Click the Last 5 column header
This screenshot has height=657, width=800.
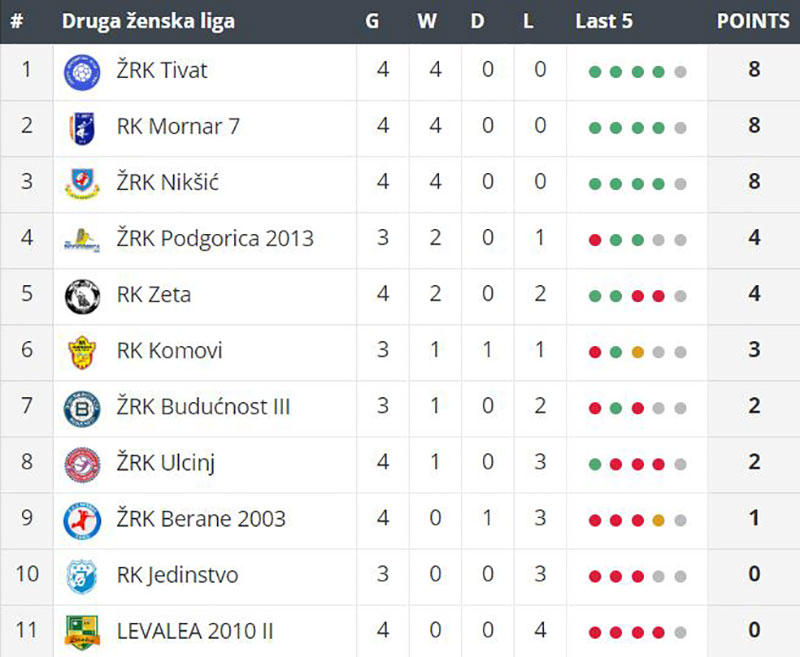[604, 21]
